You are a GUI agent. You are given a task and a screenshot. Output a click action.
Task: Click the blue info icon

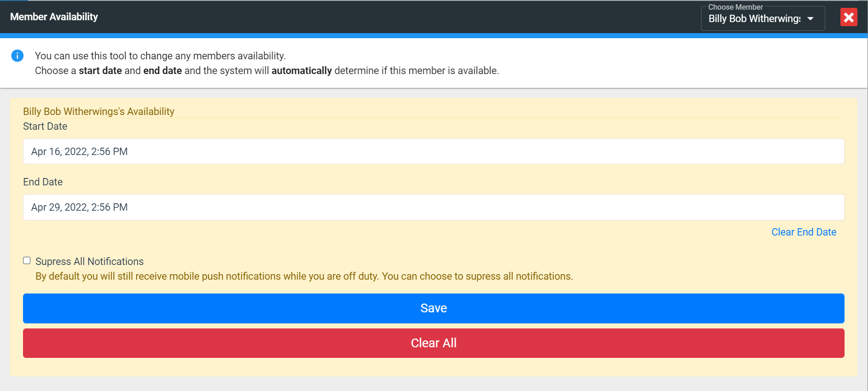pos(17,56)
